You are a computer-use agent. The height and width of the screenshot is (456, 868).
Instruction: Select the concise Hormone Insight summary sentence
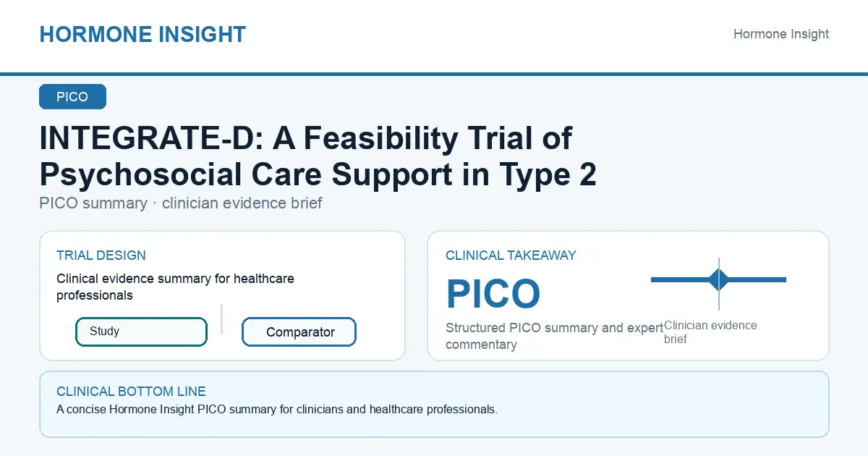(x=277, y=410)
